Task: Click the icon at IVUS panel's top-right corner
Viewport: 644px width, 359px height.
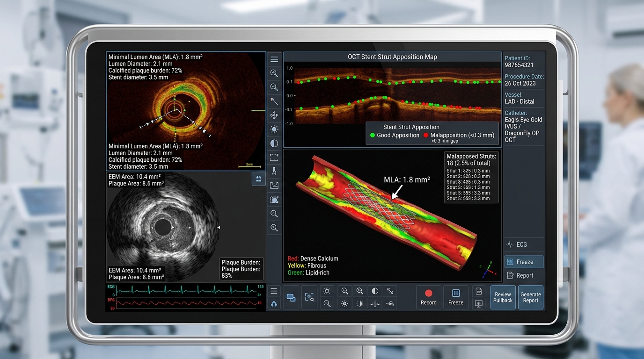Action: coord(258,179)
